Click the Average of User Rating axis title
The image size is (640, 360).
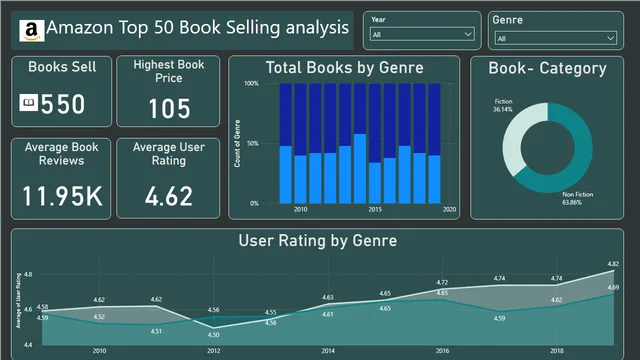18,300
